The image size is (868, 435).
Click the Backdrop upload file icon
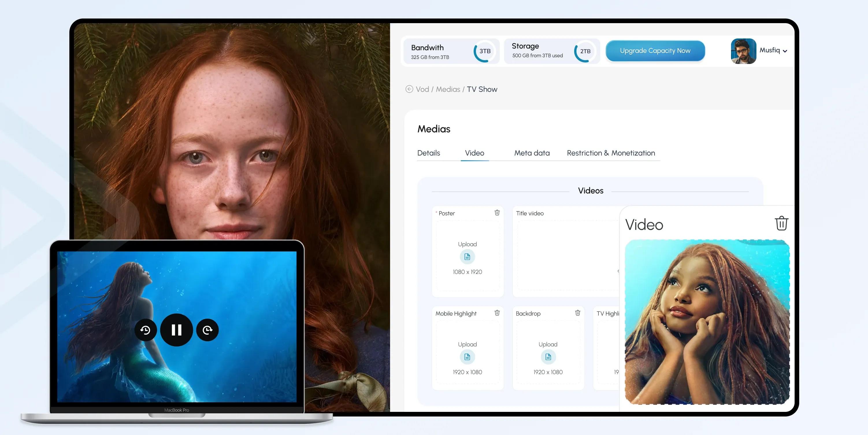tap(548, 357)
